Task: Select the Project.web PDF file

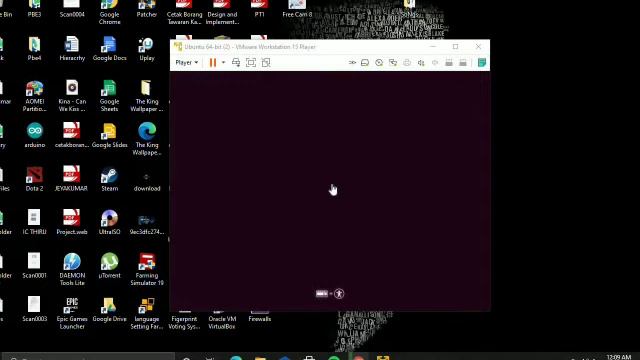Action: pos(72,223)
